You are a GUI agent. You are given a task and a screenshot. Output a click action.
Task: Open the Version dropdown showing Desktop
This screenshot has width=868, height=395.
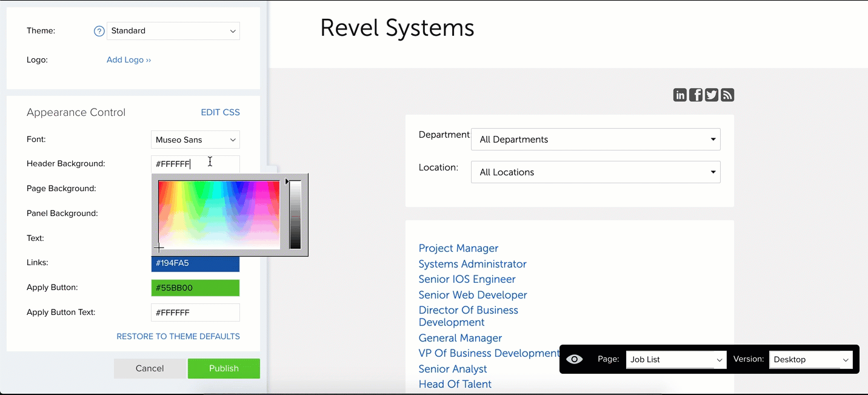(x=811, y=359)
